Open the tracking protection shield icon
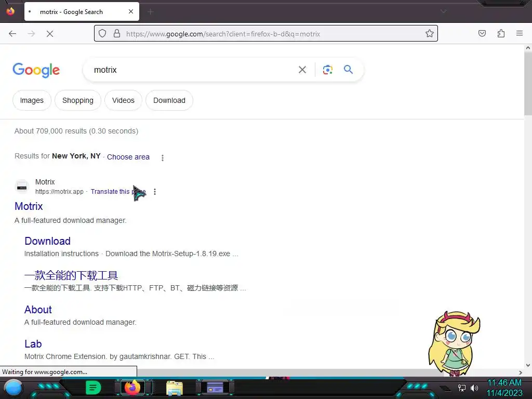This screenshot has width=532, height=399. (x=102, y=34)
